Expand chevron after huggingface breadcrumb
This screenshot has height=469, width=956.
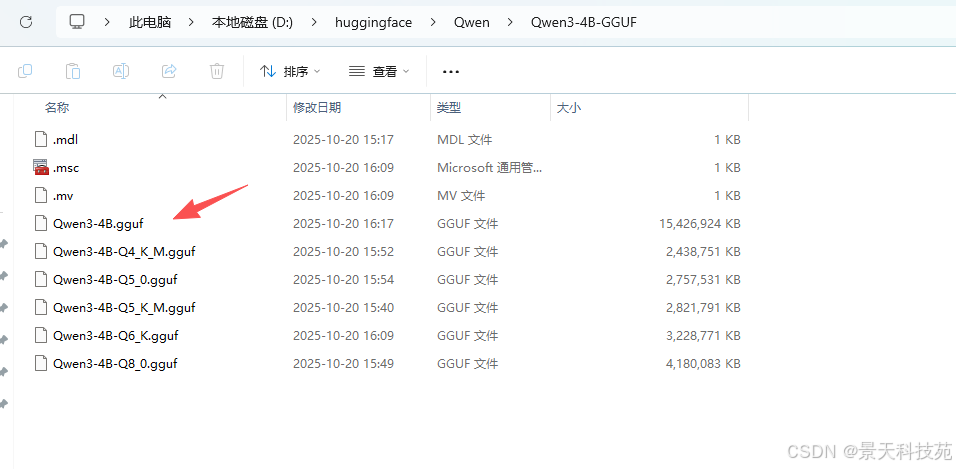pyautogui.click(x=433, y=23)
